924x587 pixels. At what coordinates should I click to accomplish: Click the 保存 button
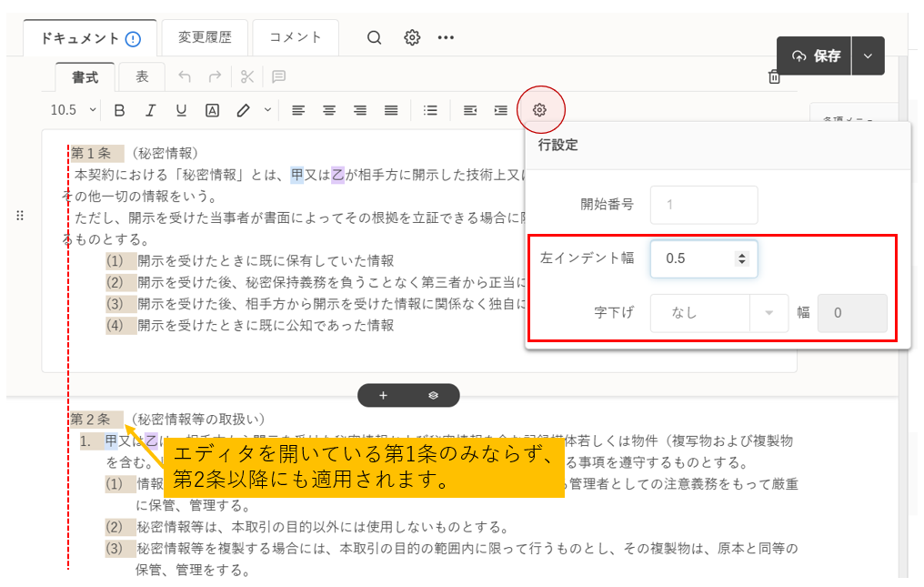point(815,56)
